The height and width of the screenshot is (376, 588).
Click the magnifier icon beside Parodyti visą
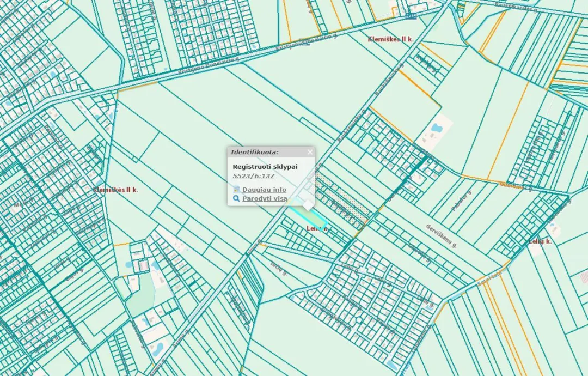click(x=236, y=198)
